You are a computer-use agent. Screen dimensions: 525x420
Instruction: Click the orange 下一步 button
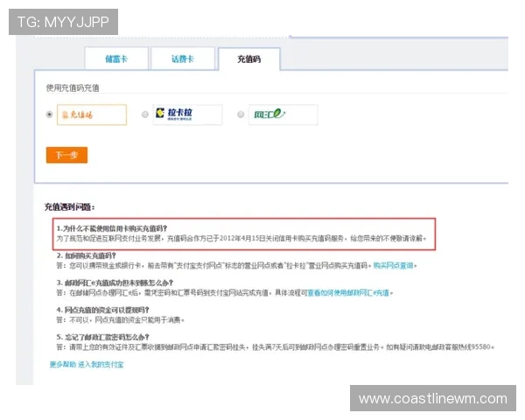pos(67,155)
